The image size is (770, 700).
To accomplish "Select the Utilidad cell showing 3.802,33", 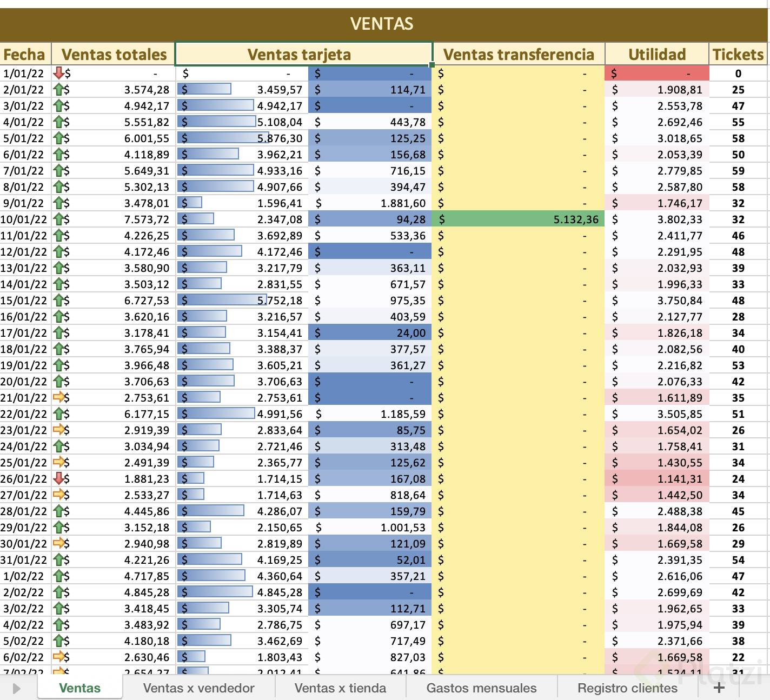I will pyautogui.click(x=657, y=219).
